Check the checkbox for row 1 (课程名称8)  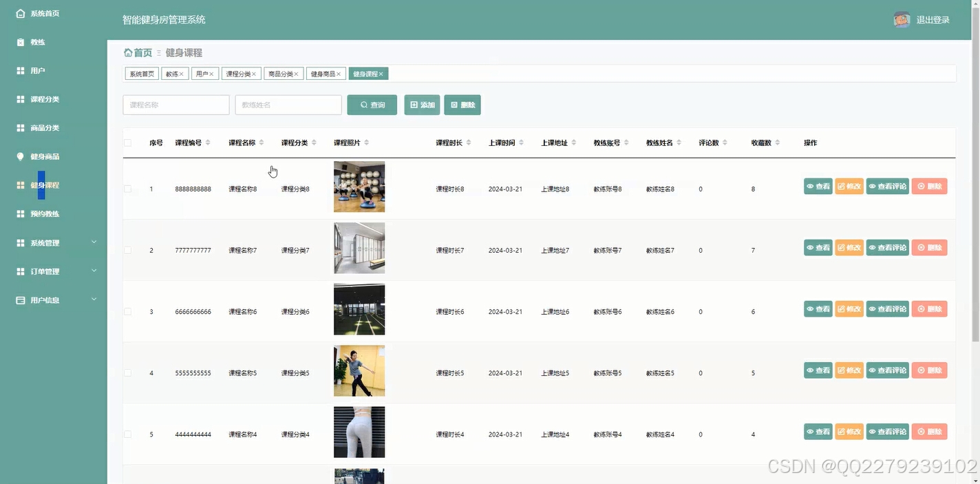coord(127,188)
